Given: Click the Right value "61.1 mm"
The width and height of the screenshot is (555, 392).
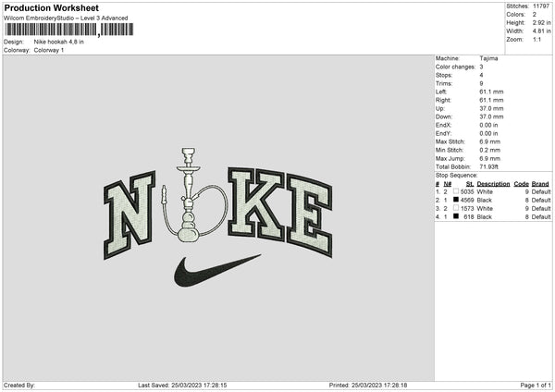Looking at the screenshot, I should [x=491, y=100].
